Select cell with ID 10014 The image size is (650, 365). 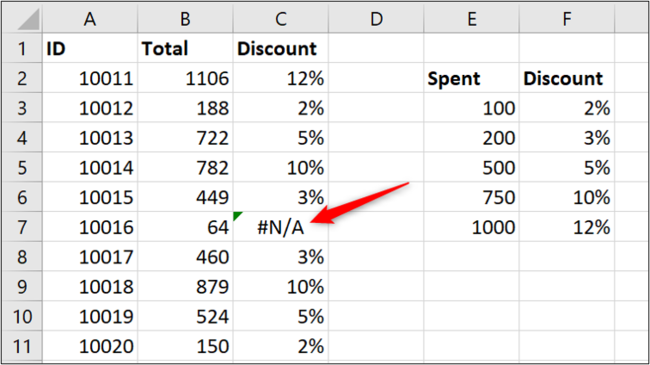point(90,168)
